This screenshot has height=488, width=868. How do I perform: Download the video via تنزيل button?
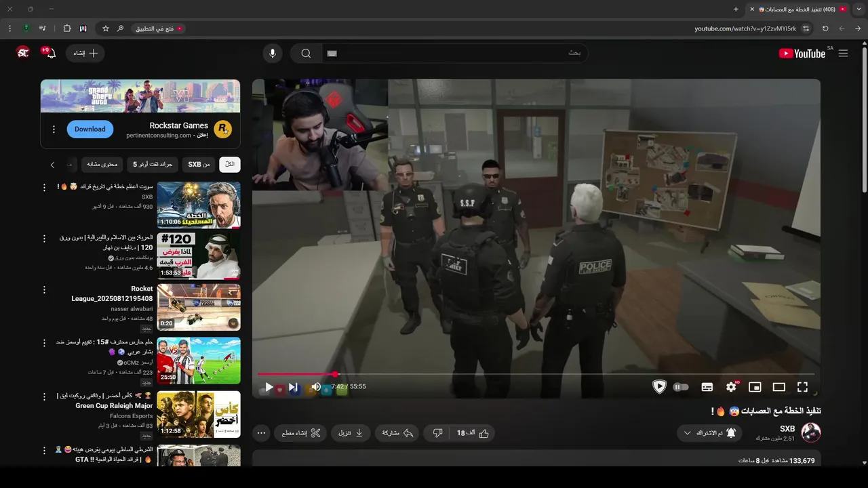click(351, 433)
